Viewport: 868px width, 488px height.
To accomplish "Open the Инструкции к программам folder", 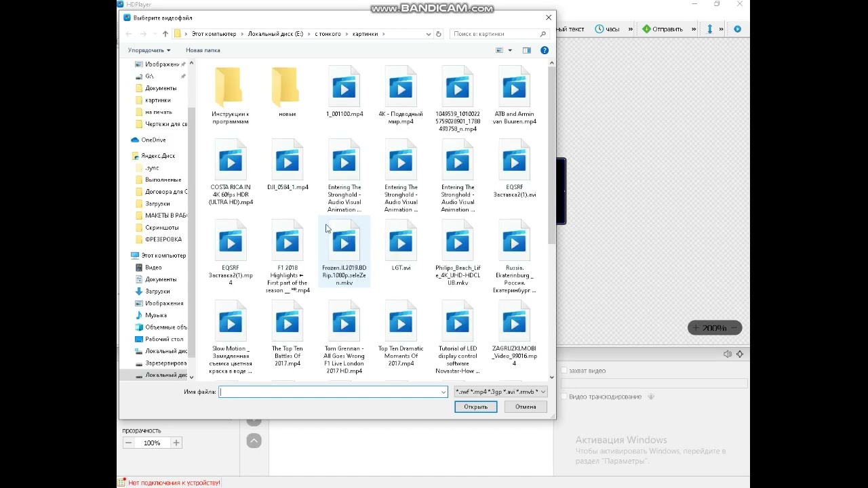I will (x=231, y=96).
